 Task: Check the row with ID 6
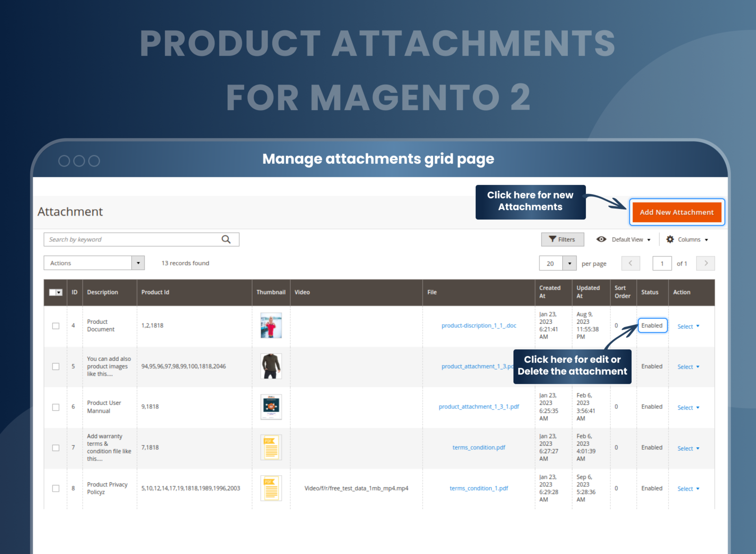pos(56,407)
